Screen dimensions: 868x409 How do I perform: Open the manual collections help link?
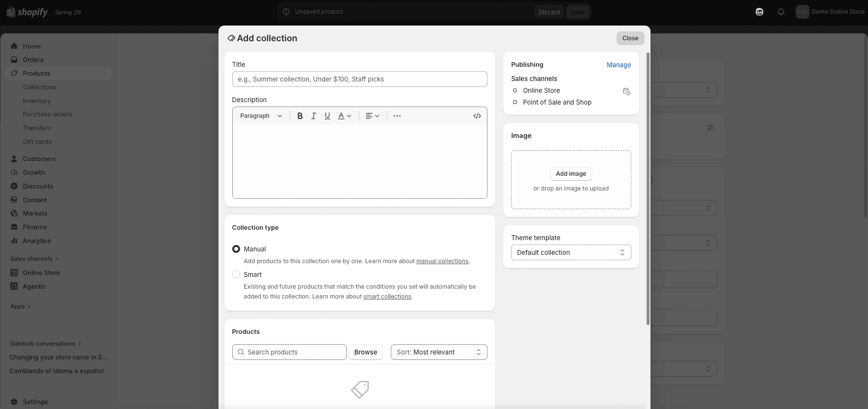click(442, 261)
